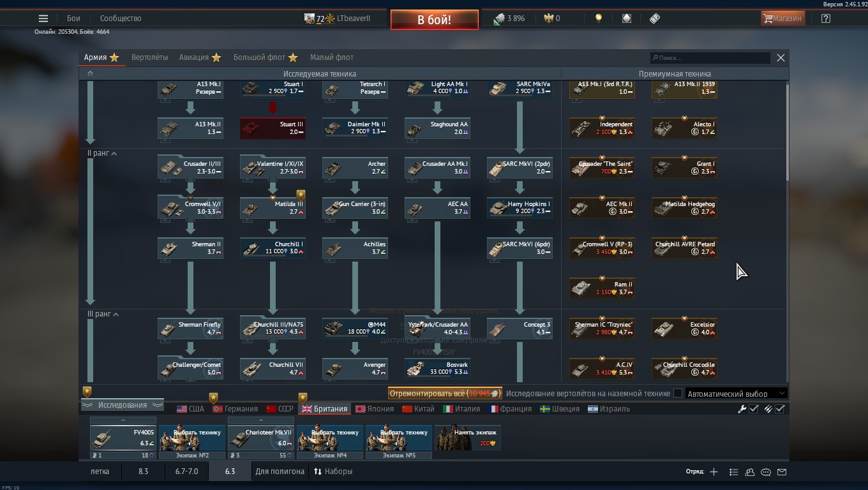This screenshot has width=868, height=490.
Task: Open the contacts people icon
Action: pyautogui.click(x=750, y=472)
